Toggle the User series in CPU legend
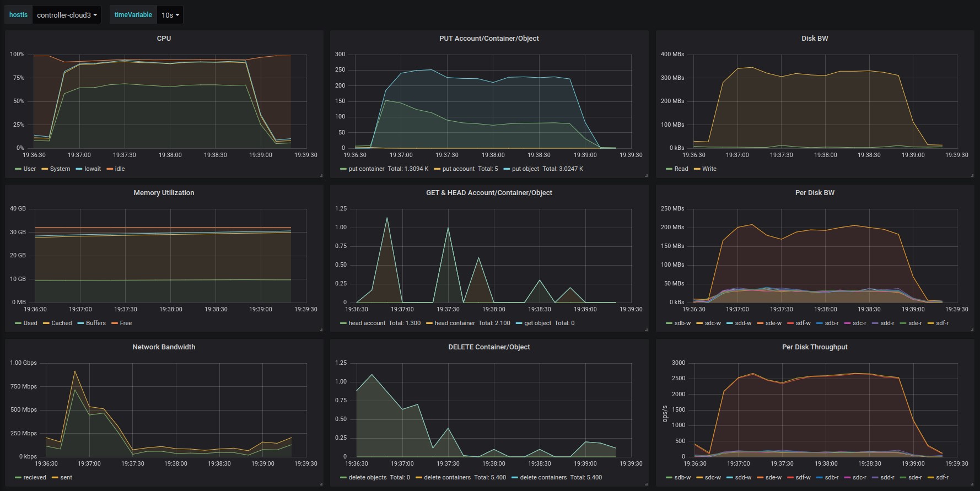The image size is (980, 491). pyautogui.click(x=29, y=169)
